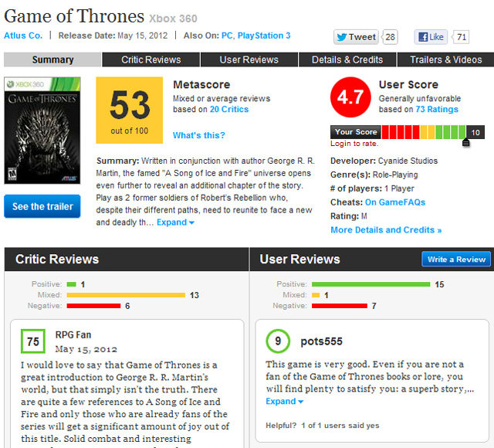Switch to the Critic Reviews tab
Screen dimensions: 494x448
[x=151, y=59]
